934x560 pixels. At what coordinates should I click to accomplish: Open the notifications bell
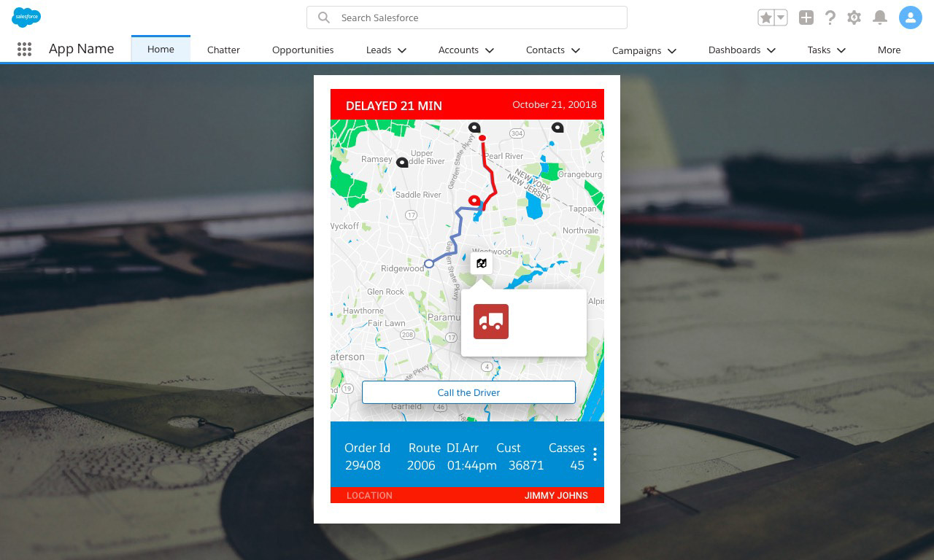point(880,17)
